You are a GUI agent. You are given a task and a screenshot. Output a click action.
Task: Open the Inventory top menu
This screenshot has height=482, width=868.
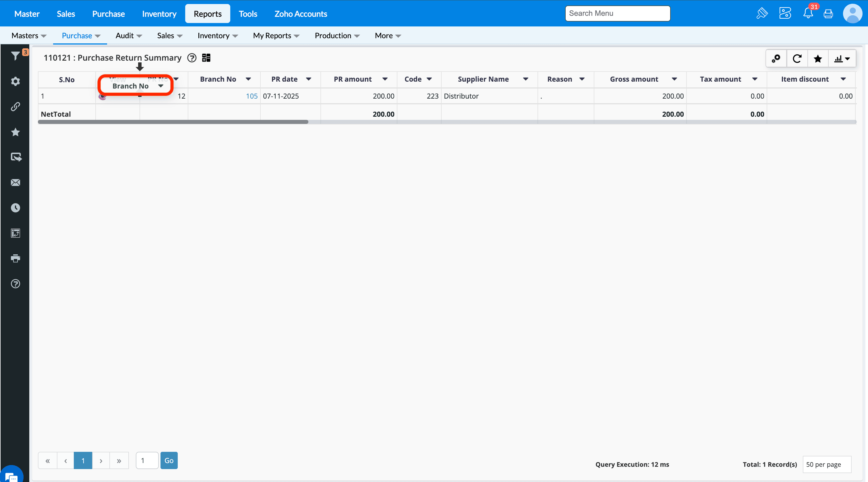pyautogui.click(x=159, y=14)
